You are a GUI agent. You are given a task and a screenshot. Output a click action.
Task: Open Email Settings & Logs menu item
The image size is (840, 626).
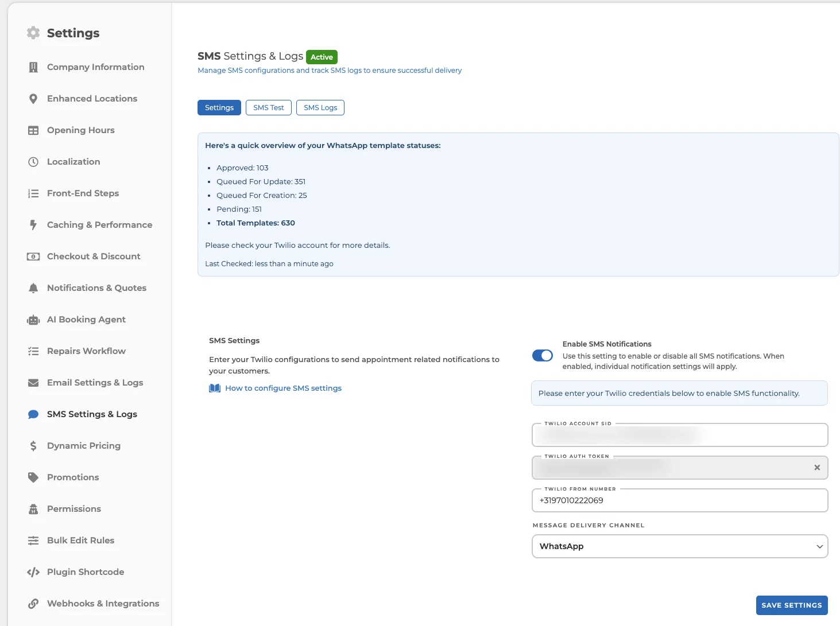click(x=95, y=383)
